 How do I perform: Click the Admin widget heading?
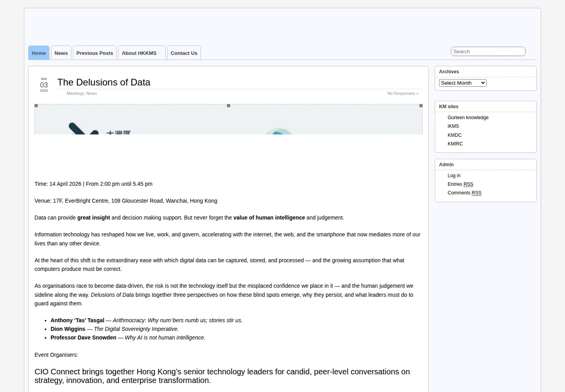click(446, 165)
